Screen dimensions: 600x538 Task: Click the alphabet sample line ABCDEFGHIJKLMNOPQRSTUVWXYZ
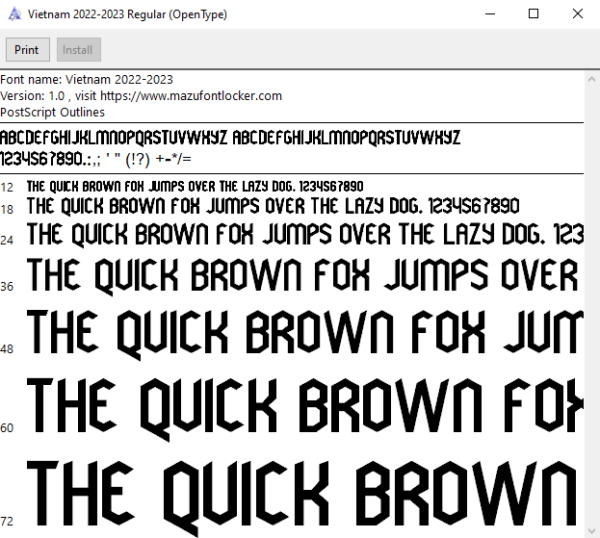click(x=230, y=138)
